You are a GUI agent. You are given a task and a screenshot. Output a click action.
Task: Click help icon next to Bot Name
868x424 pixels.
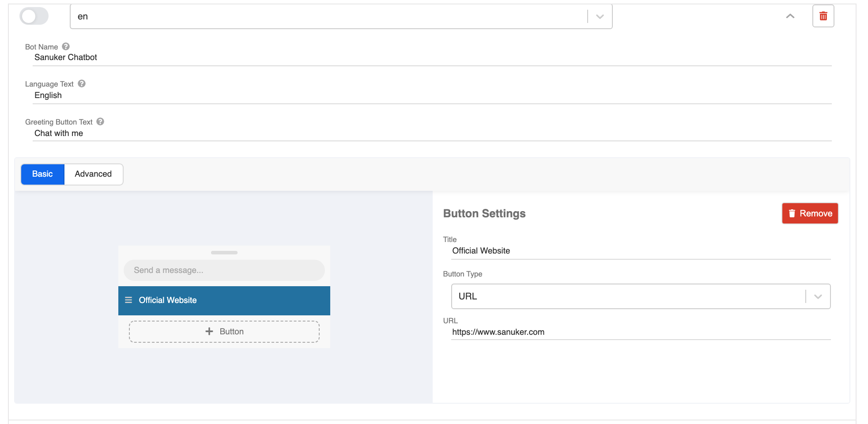66,46
